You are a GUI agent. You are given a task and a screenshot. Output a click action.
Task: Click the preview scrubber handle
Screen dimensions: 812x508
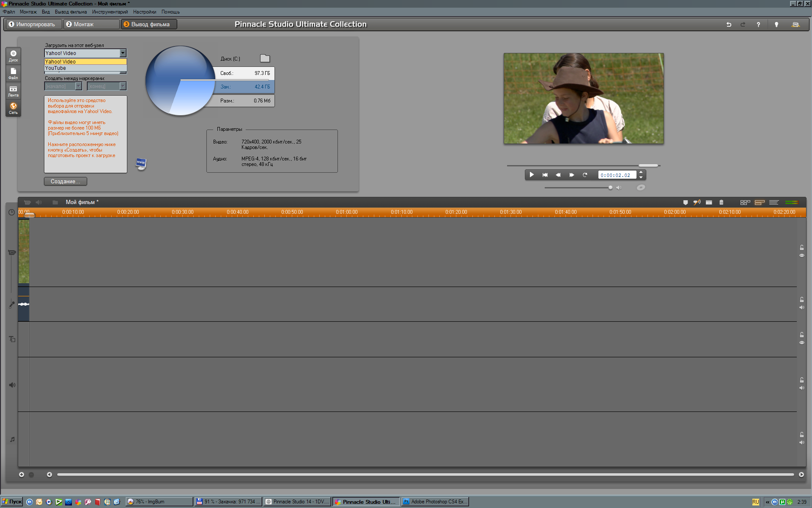pos(648,166)
